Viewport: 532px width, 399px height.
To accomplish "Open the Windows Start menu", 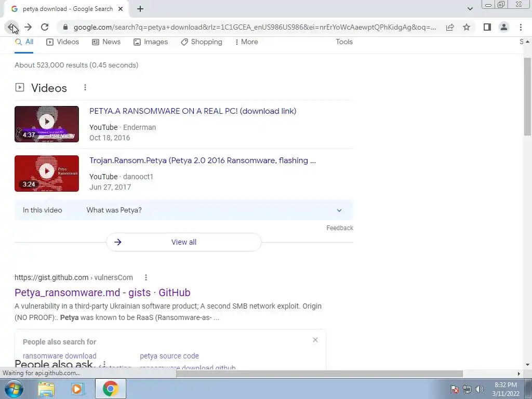I will tap(14, 389).
